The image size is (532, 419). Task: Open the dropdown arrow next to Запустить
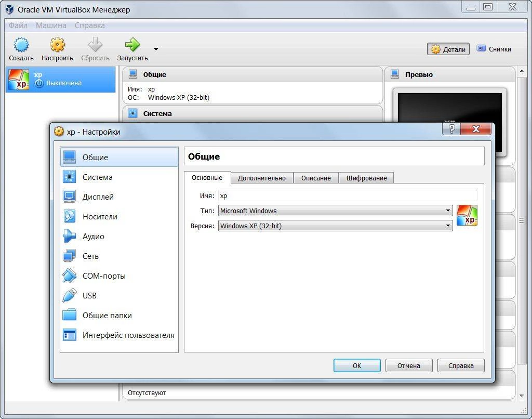[x=156, y=49]
